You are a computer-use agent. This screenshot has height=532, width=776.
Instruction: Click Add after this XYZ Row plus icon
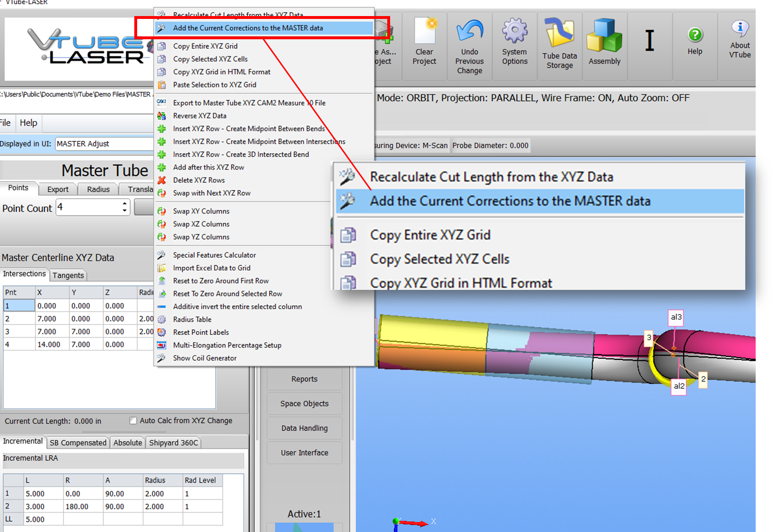pos(162,167)
